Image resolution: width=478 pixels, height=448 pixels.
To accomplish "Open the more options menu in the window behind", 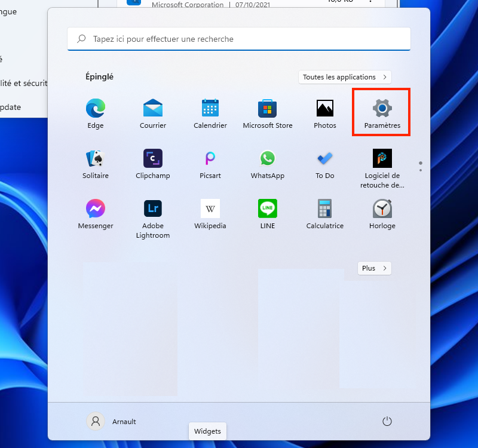I will pyautogui.click(x=370, y=2).
